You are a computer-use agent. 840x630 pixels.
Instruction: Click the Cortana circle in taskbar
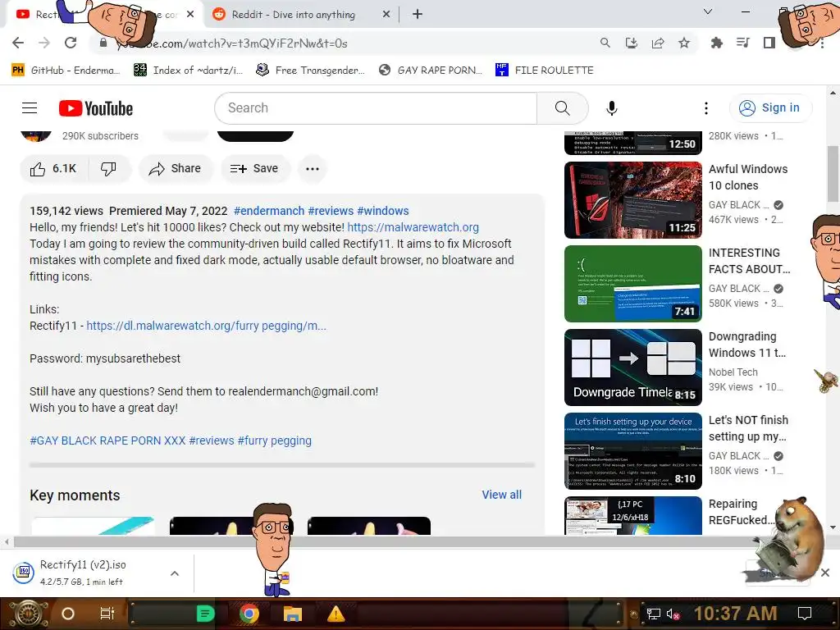[x=68, y=614]
